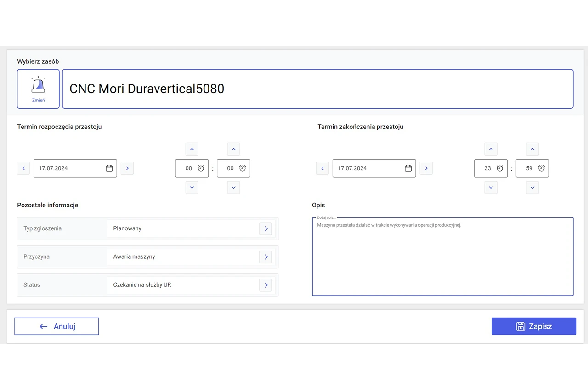Click end minute value 59

coord(529,168)
